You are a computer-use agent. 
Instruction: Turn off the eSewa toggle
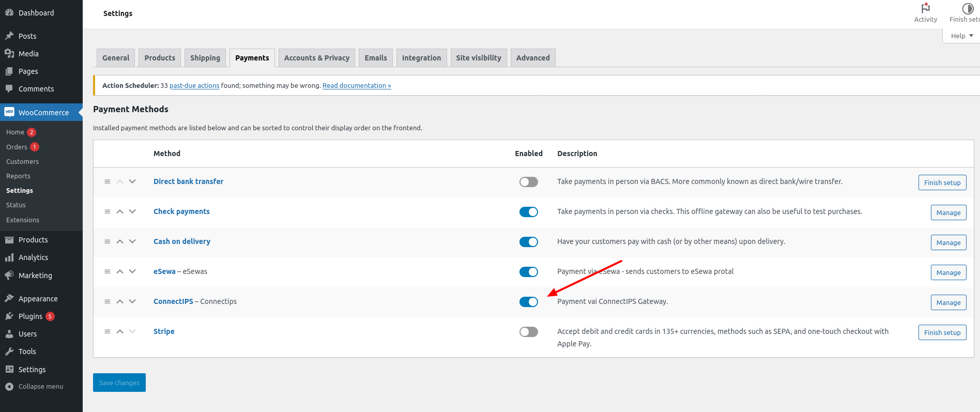click(529, 272)
